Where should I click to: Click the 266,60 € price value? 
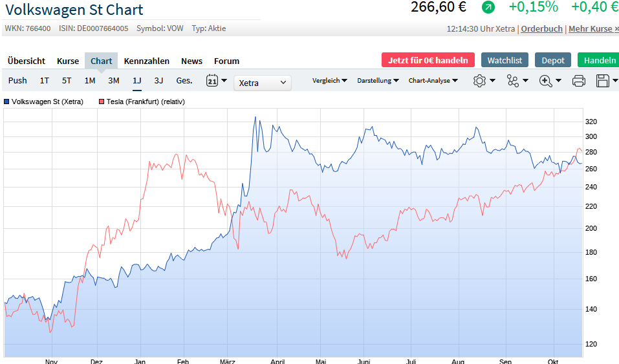[438, 6]
